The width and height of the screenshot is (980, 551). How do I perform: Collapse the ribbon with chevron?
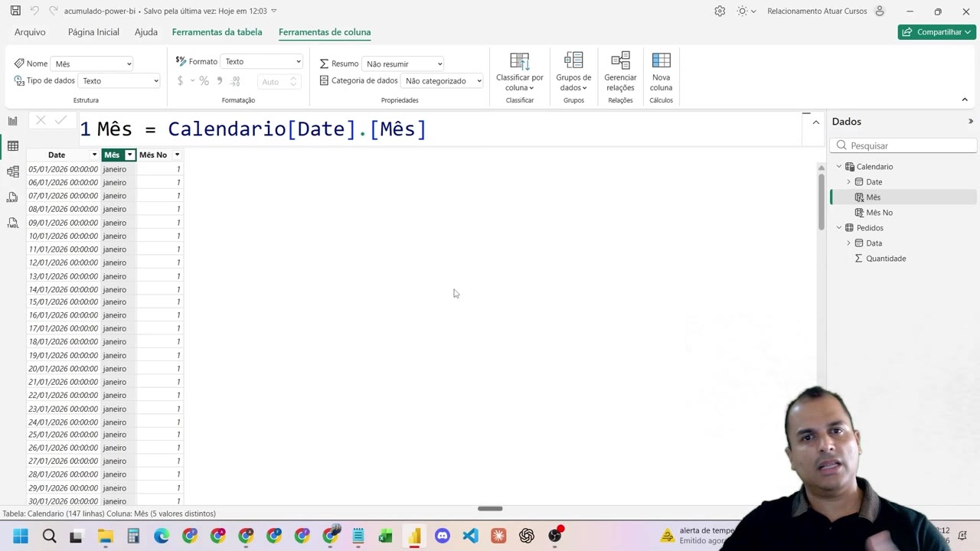click(x=965, y=99)
